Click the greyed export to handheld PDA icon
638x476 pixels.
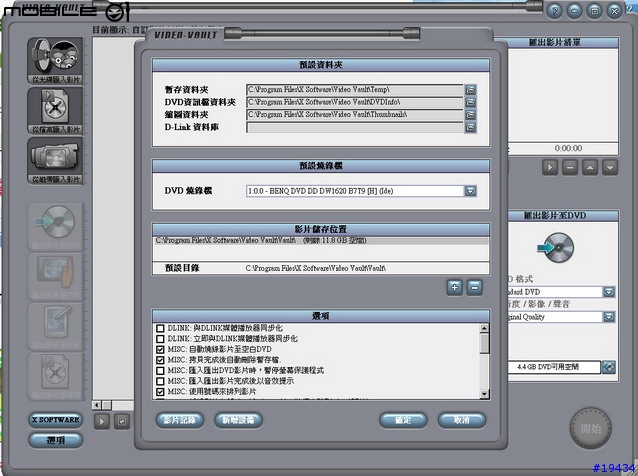point(55,327)
